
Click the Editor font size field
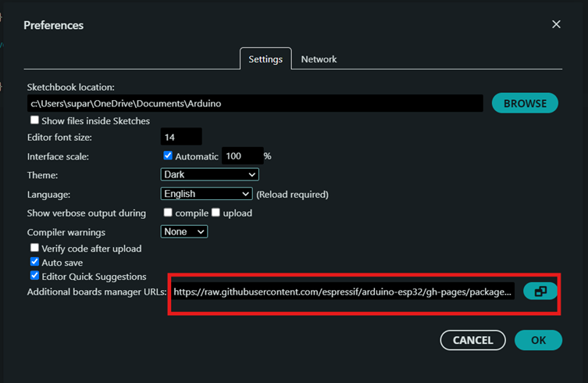181,137
